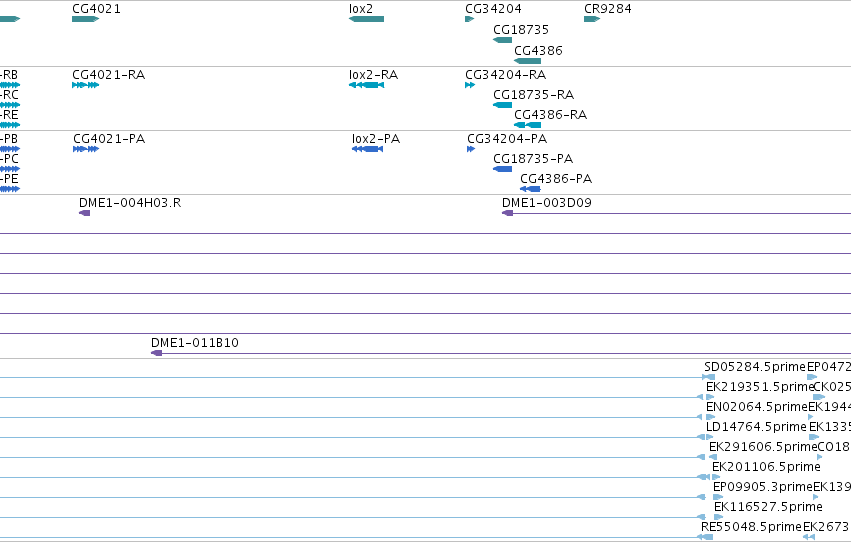This screenshot has height=542, width=851.
Task: Click the EN02064.5prime label text
Action: pyautogui.click(x=757, y=407)
